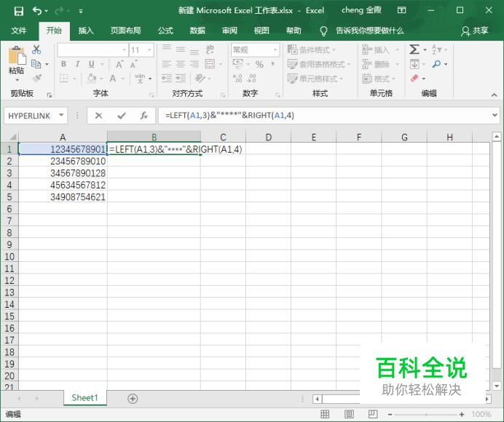Select the Sheet1 tab
This screenshot has height=422, width=504.
click(x=85, y=398)
